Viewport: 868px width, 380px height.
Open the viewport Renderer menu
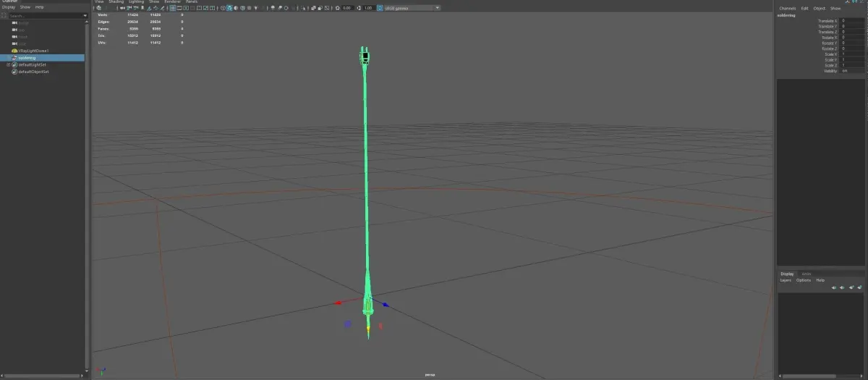(x=172, y=1)
